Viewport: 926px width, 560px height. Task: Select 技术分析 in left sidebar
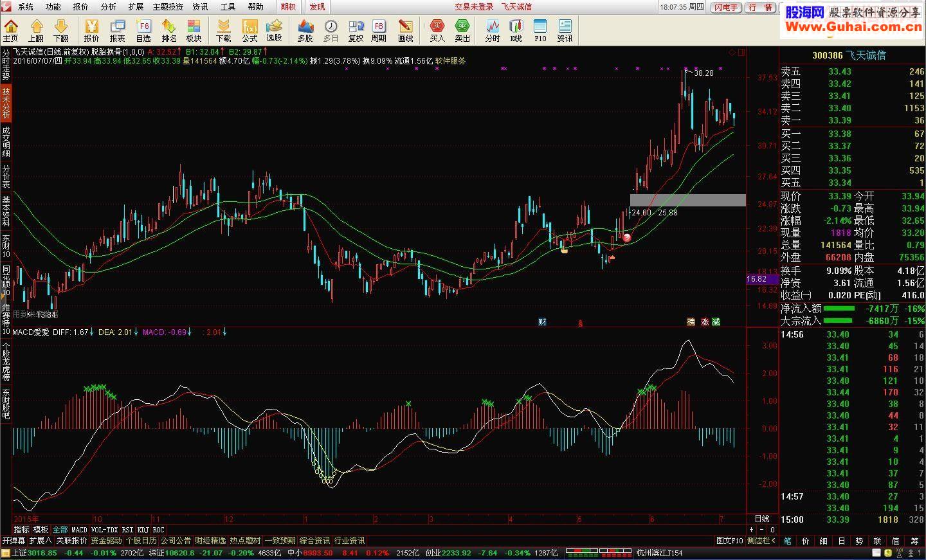6,103
